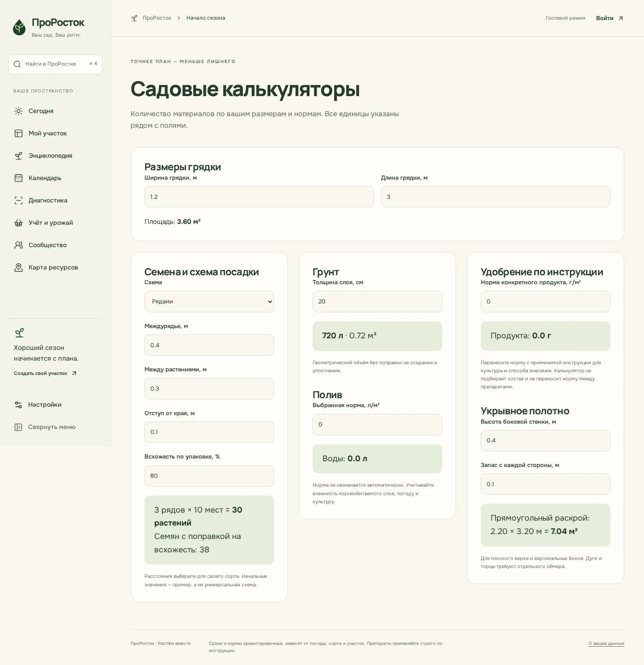Image resolution: width=644 pixels, height=665 pixels.
Task: Click the sliders icon beside Настройки
Action: [18, 404]
